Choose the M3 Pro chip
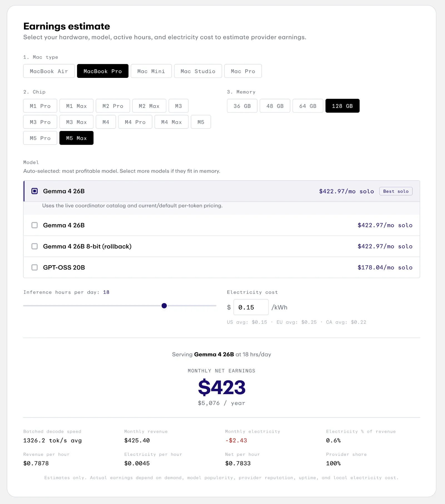The image size is (445, 504). pyautogui.click(x=40, y=122)
